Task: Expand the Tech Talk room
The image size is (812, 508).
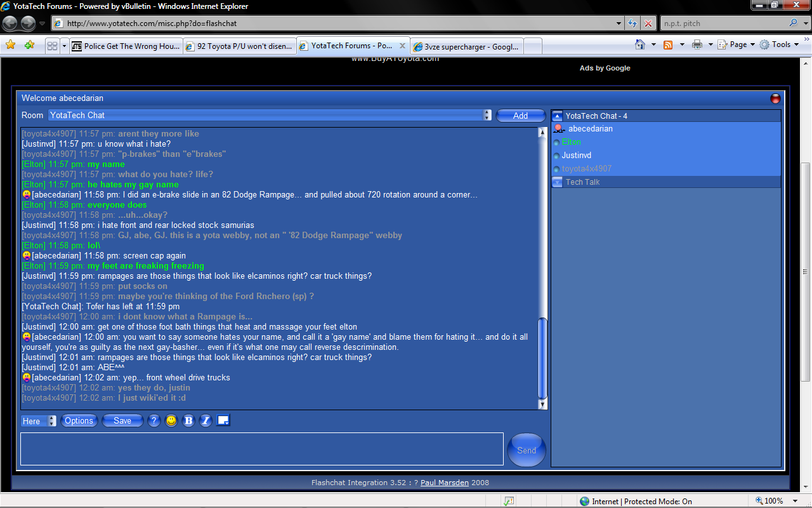Action: coord(558,182)
